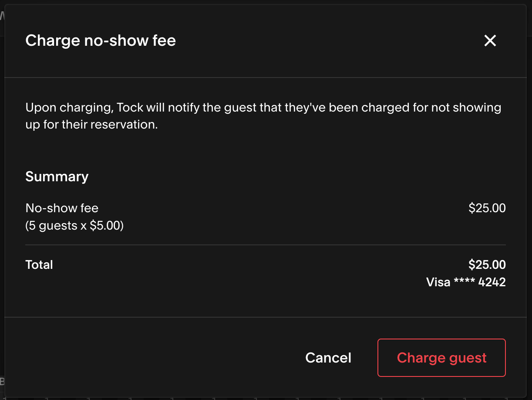Click the No-show fee $25.00 amount

click(x=487, y=208)
